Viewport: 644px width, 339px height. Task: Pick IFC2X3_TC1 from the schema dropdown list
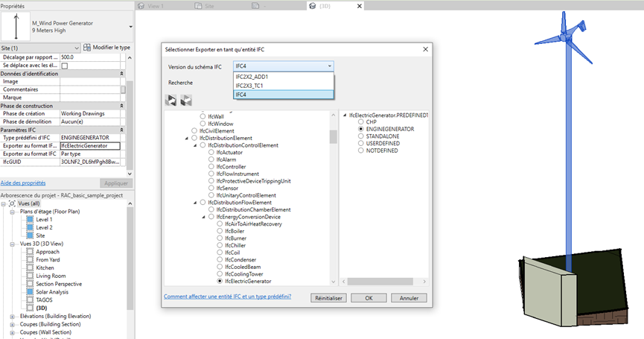[253, 86]
